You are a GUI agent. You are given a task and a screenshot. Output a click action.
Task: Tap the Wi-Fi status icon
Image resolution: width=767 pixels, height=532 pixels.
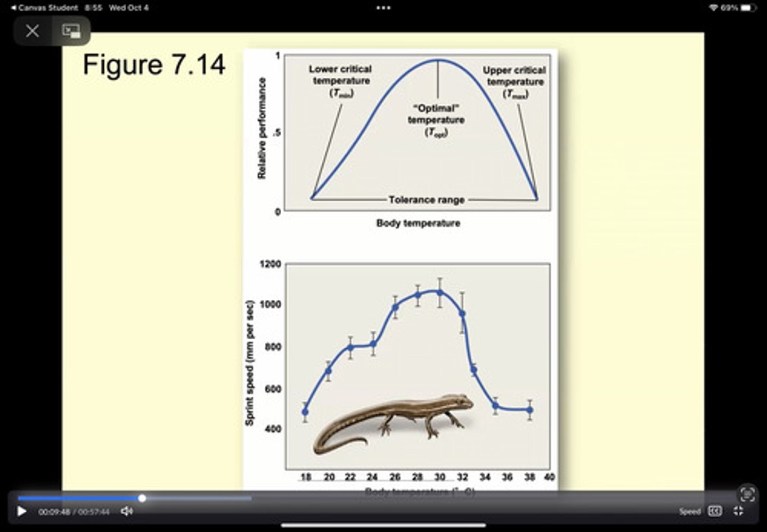[713, 8]
